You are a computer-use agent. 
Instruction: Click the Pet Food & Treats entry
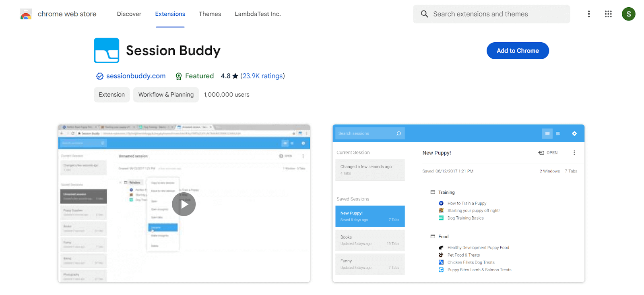pyautogui.click(x=464, y=255)
